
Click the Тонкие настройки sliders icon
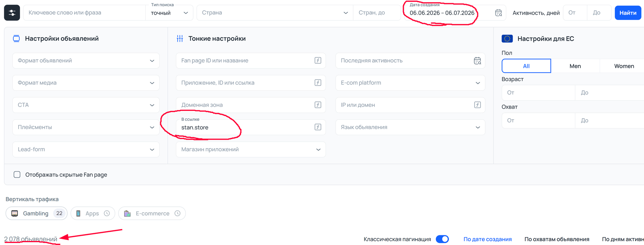click(180, 39)
